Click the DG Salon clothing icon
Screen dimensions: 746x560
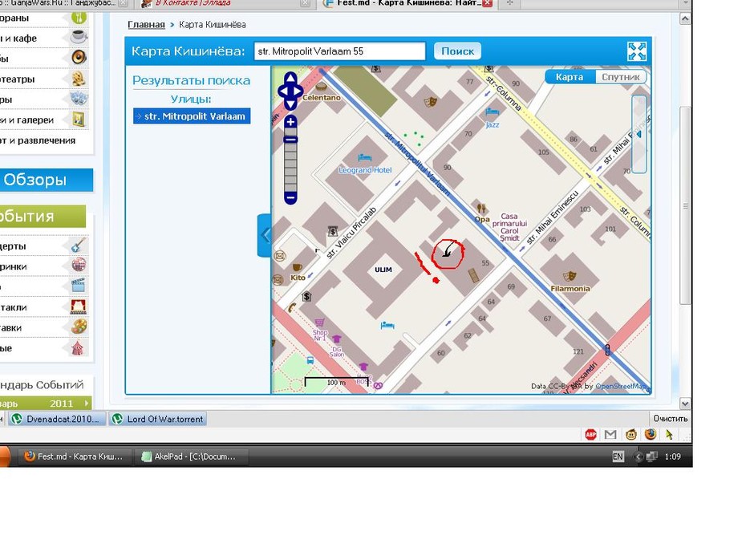click(336, 339)
